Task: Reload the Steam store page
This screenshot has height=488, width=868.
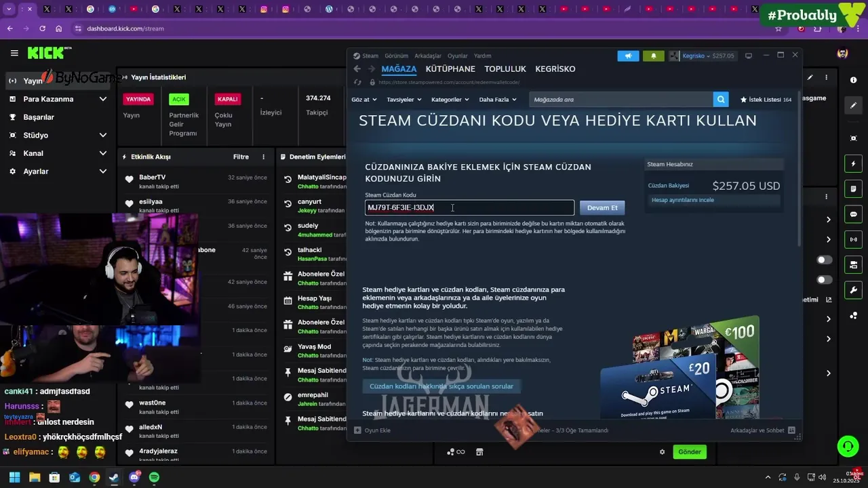Action: (x=358, y=82)
